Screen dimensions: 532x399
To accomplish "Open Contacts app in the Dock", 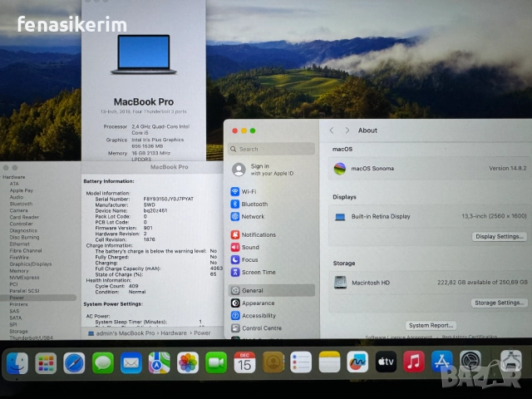I will [x=273, y=362].
